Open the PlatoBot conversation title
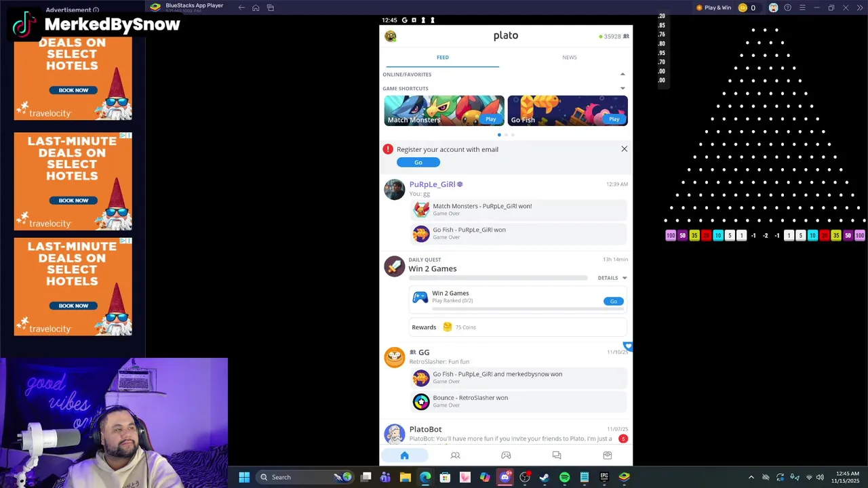 425,429
